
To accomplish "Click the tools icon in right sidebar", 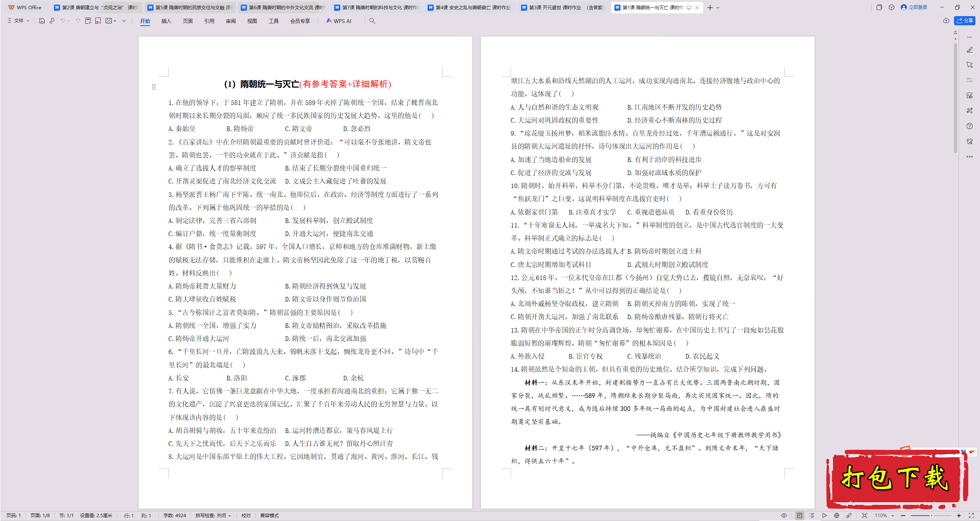I will [970, 111].
